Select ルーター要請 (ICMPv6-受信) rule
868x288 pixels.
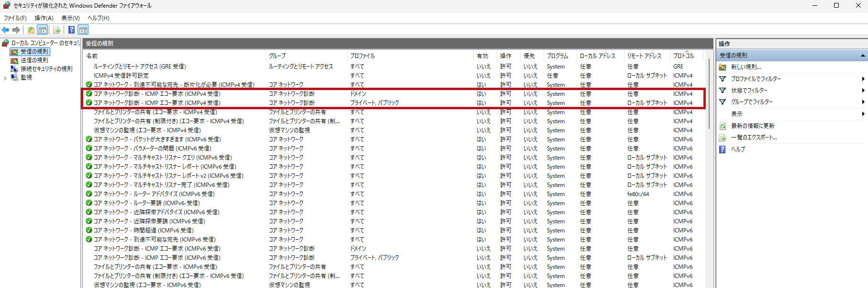[x=146, y=203]
